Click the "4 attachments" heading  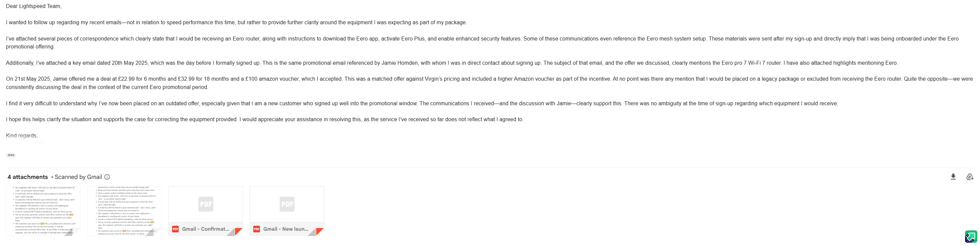coord(28,177)
